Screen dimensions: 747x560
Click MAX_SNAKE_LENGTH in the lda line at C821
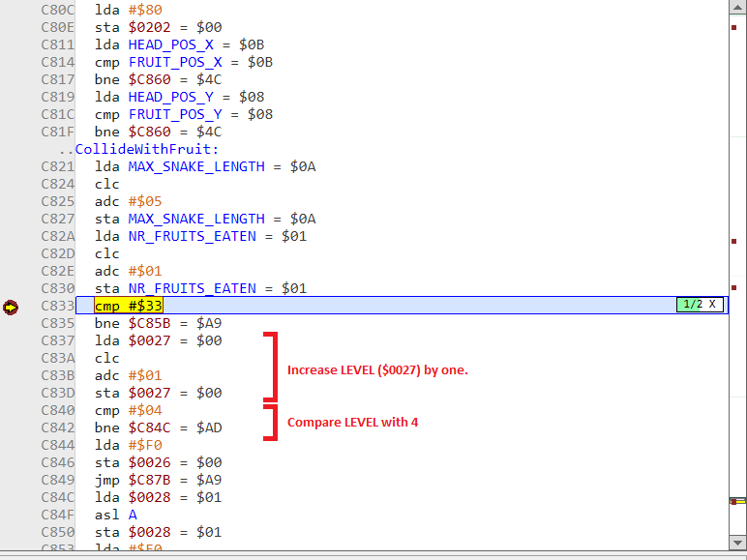(196, 166)
